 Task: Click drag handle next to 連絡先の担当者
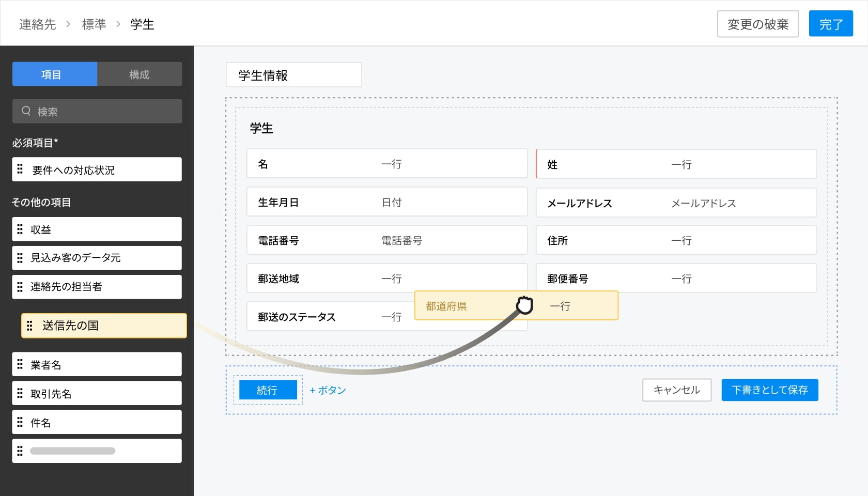20,287
